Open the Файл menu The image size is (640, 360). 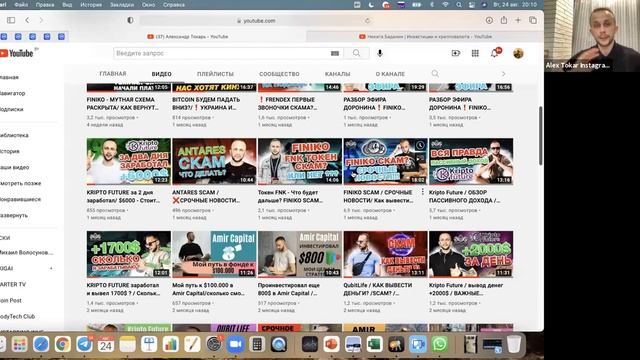[21, 4]
